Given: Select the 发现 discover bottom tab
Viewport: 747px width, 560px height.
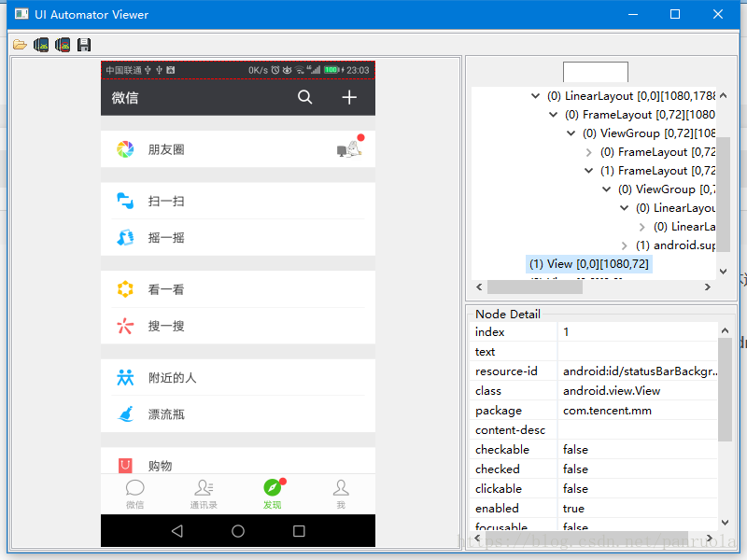Looking at the screenshot, I should (x=273, y=495).
